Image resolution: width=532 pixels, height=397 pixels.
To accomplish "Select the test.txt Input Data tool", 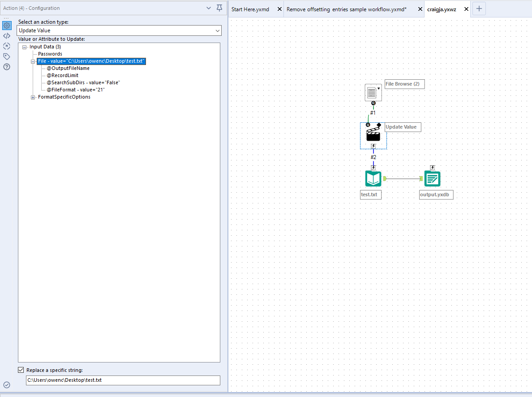I will tap(373, 178).
